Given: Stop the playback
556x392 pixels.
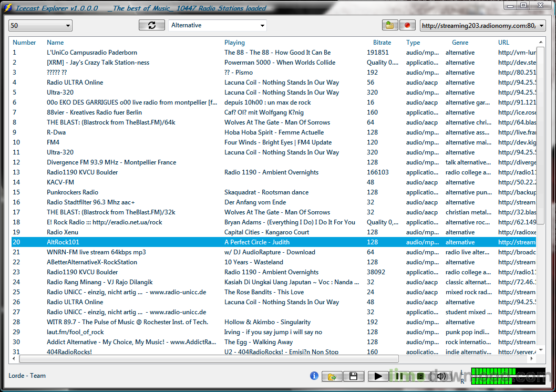Looking at the screenshot, I should [420, 376].
